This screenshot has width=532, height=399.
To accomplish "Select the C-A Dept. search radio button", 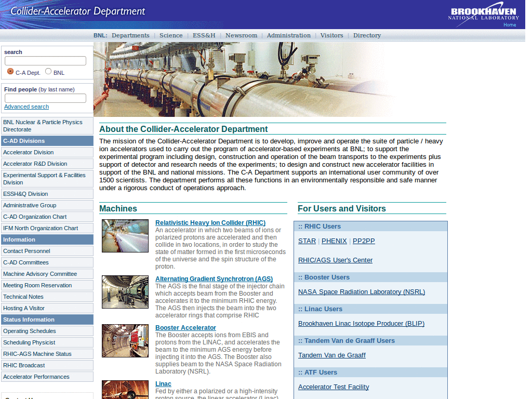I will tap(10, 71).
